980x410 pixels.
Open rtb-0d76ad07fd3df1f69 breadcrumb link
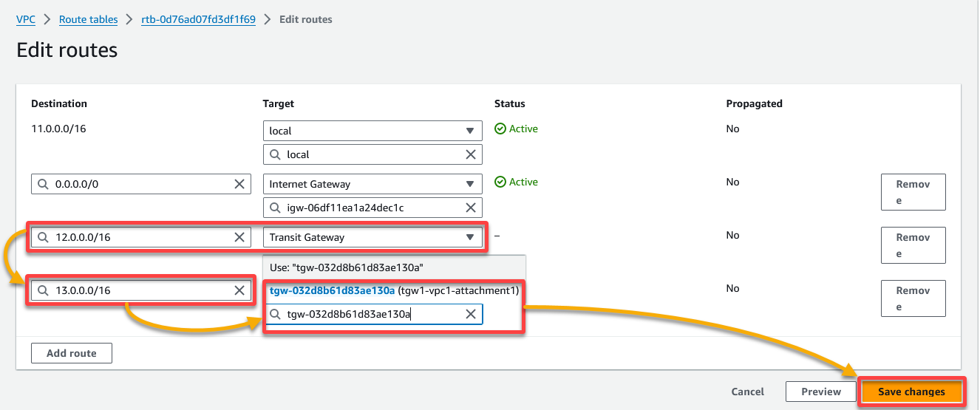(x=198, y=20)
